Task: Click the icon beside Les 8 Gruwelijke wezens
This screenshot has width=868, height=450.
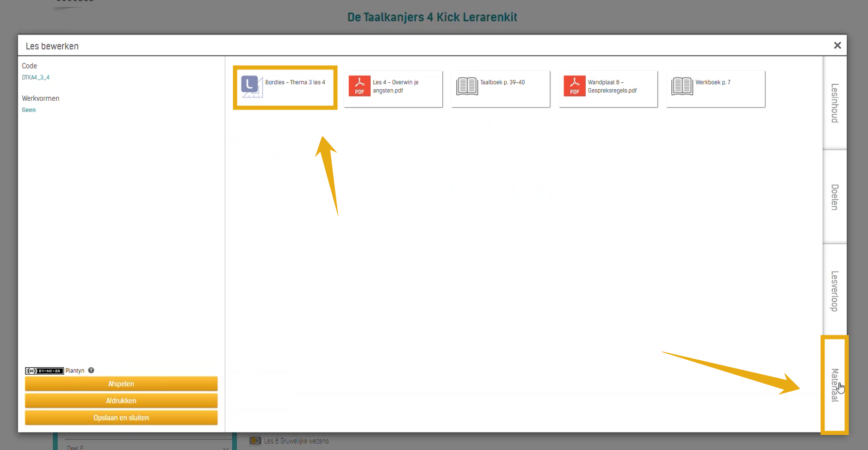Action: (255, 441)
